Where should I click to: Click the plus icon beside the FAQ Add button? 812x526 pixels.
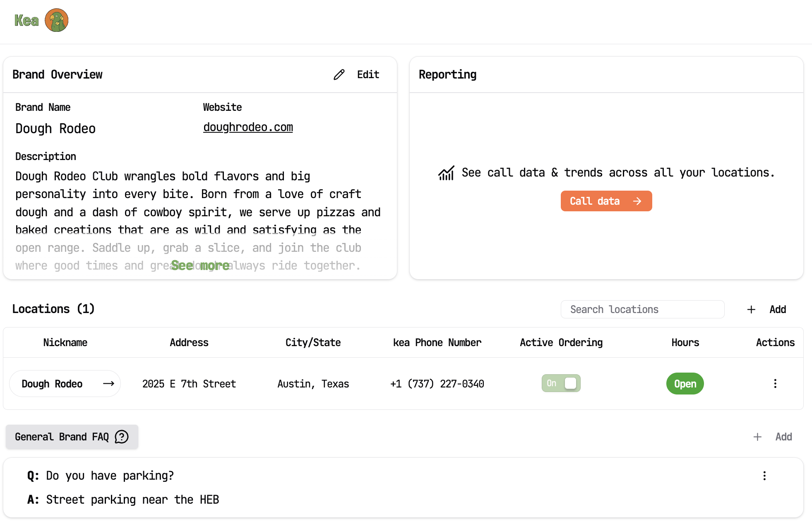pyautogui.click(x=757, y=437)
